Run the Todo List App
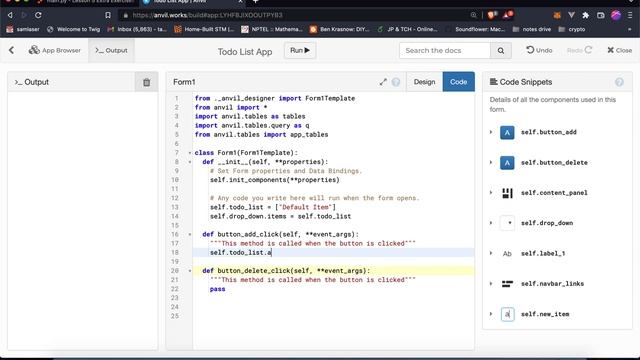This screenshot has width=640, height=360. [x=300, y=50]
